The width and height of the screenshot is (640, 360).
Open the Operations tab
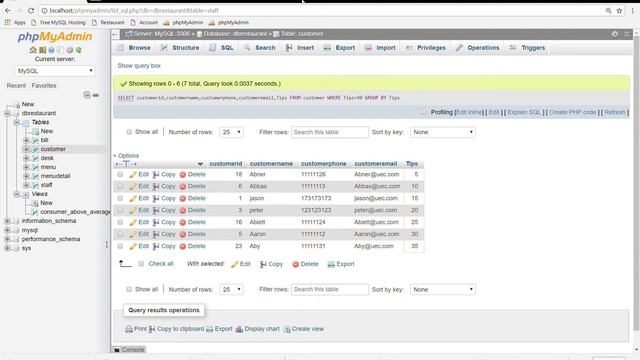pyautogui.click(x=478, y=48)
